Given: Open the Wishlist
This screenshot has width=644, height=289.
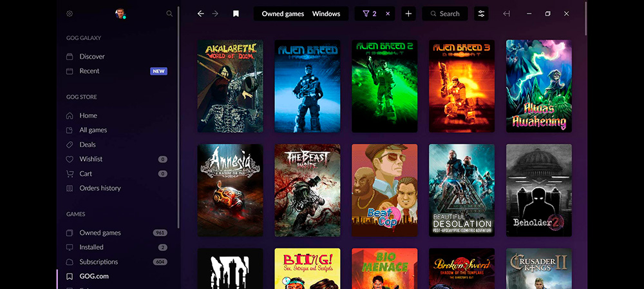Looking at the screenshot, I should (x=91, y=159).
